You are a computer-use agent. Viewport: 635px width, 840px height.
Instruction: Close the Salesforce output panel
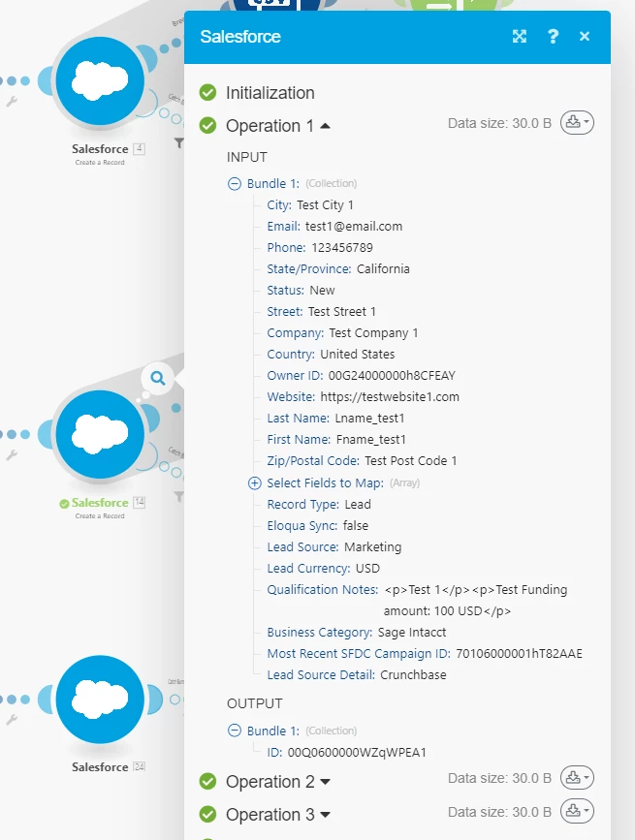585,37
